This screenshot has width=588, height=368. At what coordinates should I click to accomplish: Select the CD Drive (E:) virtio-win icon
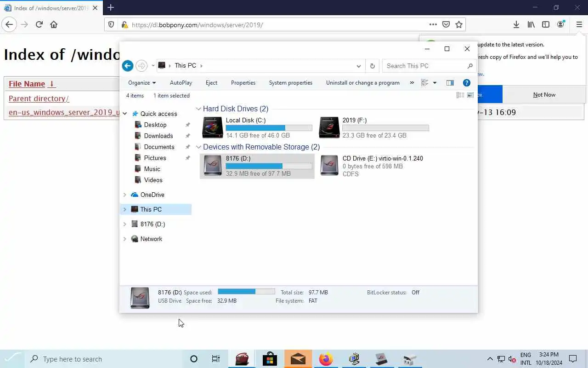click(x=329, y=166)
